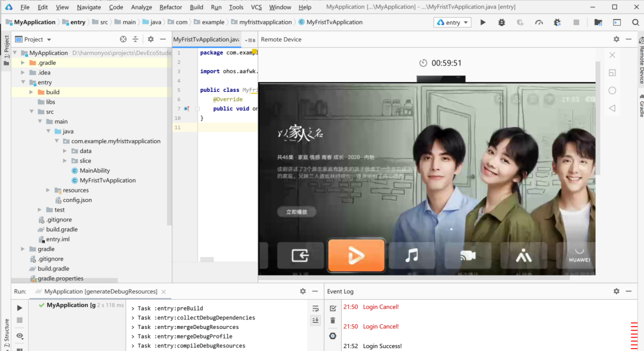Start debugging with the bug icon
The height and width of the screenshot is (351, 644).
501,22
